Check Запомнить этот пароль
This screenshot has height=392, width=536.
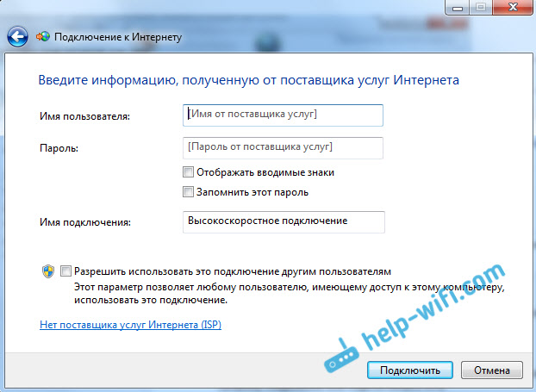[188, 192]
